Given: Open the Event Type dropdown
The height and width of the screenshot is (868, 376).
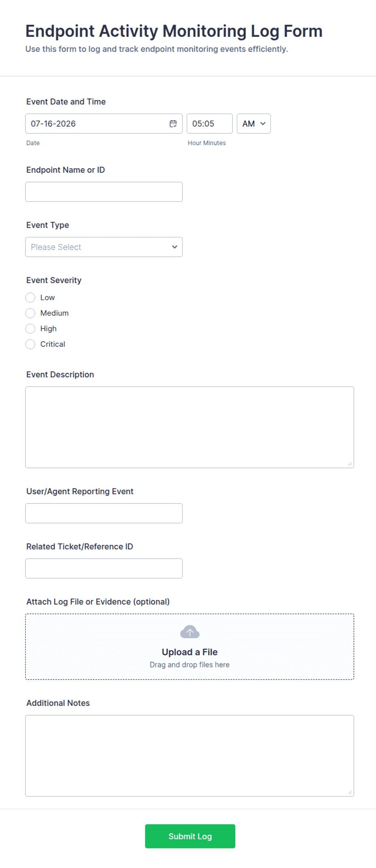Looking at the screenshot, I should pos(104,247).
